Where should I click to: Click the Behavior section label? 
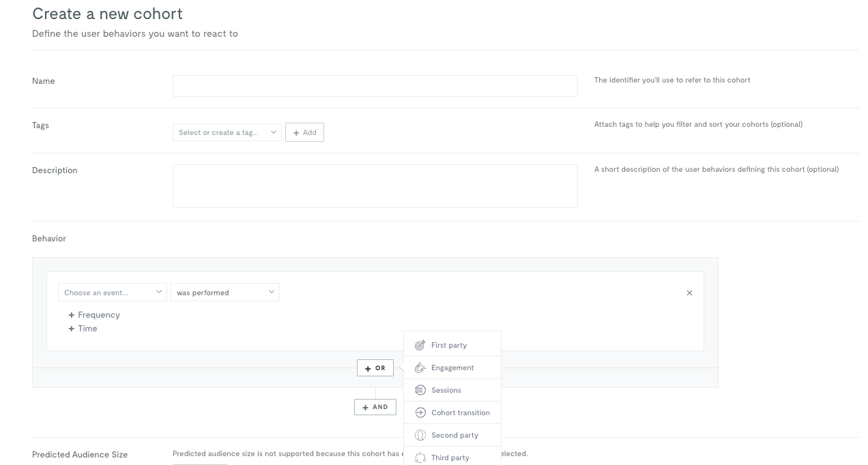click(49, 239)
